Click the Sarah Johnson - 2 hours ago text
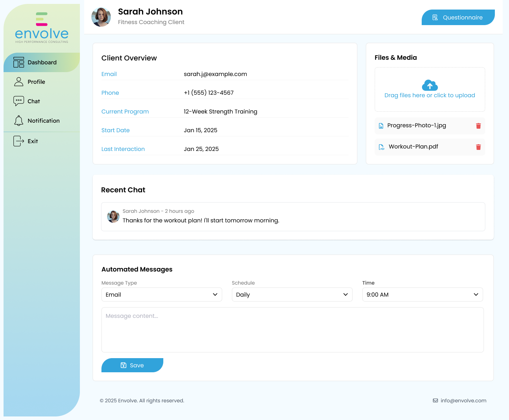 [x=158, y=211]
